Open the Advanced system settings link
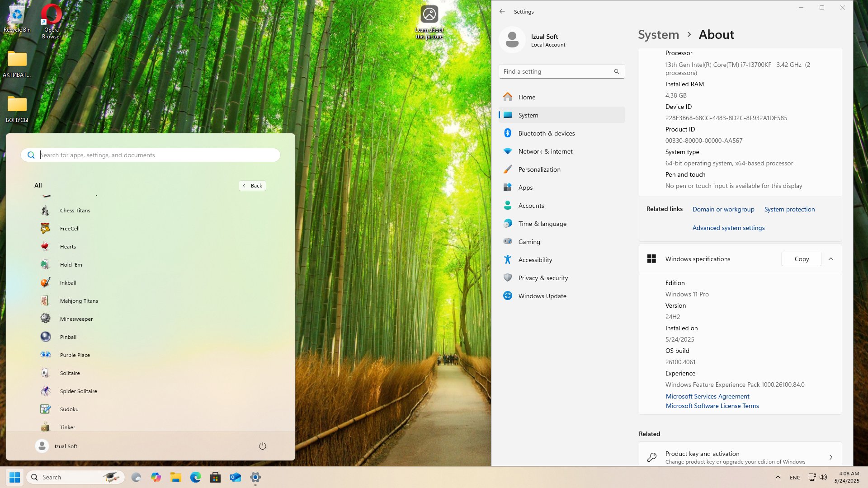This screenshot has height=488, width=868. pyautogui.click(x=728, y=228)
